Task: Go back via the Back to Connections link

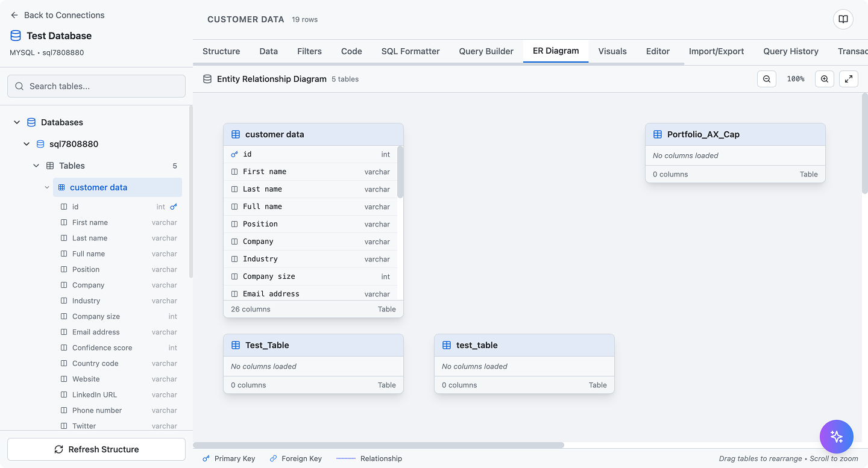Action: point(64,15)
